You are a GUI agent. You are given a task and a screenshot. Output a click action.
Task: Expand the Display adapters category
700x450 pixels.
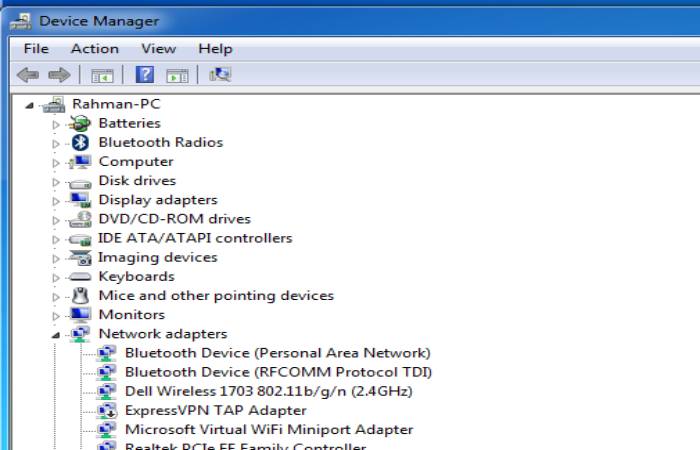[56, 201]
